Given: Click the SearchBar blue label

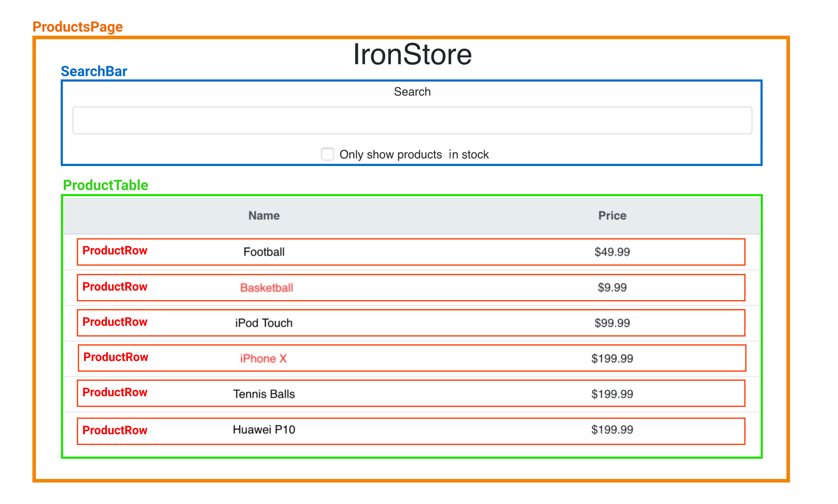Looking at the screenshot, I should click(94, 71).
